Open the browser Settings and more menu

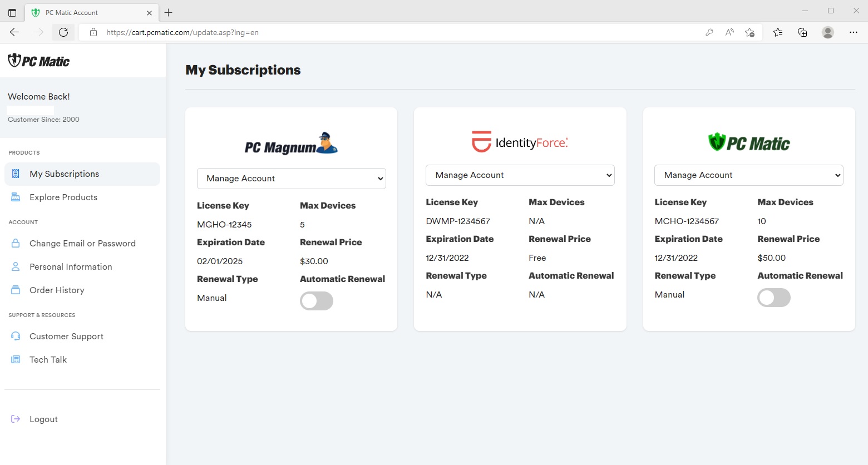click(854, 32)
